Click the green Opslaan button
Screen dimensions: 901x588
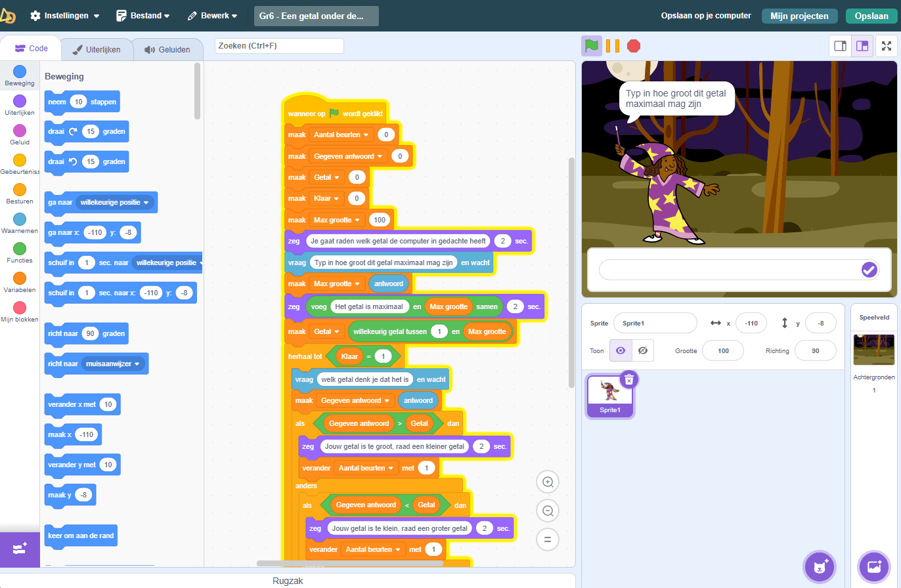pyautogui.click(x=871, y=16)
